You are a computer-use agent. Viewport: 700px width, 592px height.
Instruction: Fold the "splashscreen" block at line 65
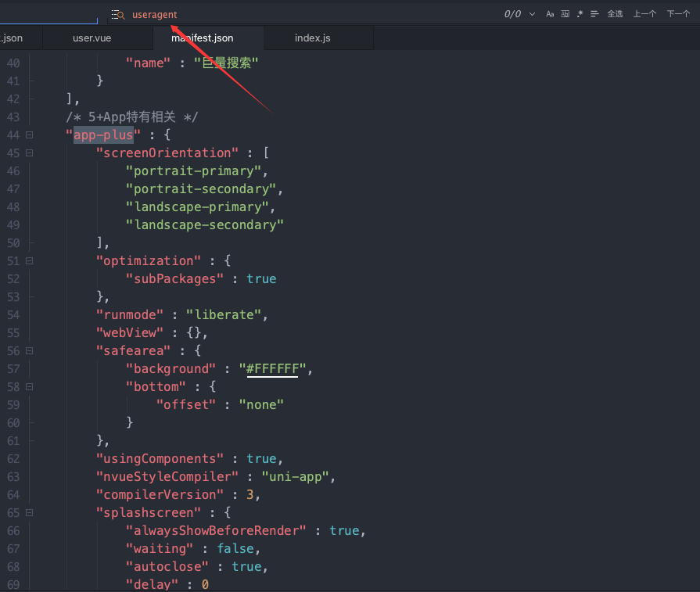tap(30, 513)
